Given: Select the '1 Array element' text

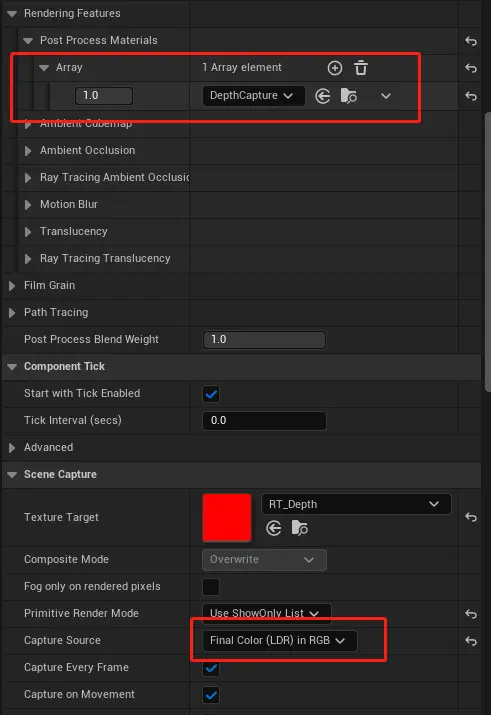Looking at the screenshot, I should (x=242, y=67).
